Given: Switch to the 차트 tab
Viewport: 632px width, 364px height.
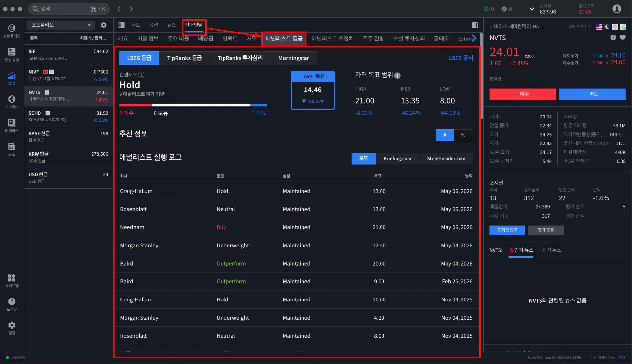Looking at the screenshot, I should pos(136,25).
